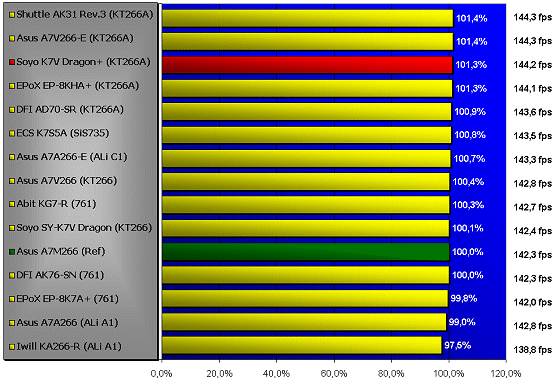Click the 142,3 fps result in the Asus A7M266 row
The height and width of the screenshot is (379, 555).
pos(533,255)
